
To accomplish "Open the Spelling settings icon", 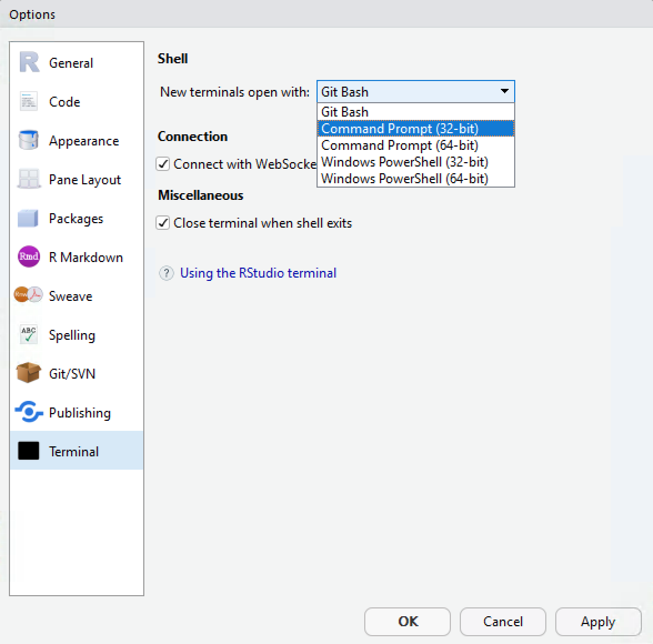I will tap(28, 335).
